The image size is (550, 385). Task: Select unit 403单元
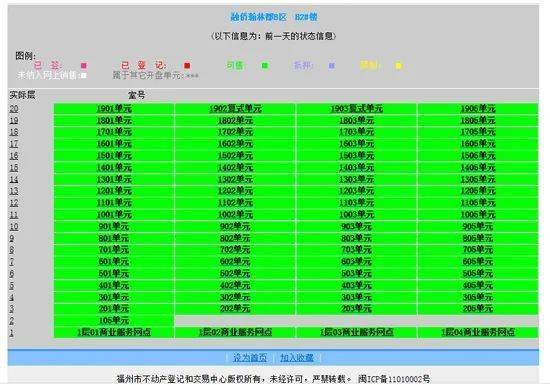(357, 285)
